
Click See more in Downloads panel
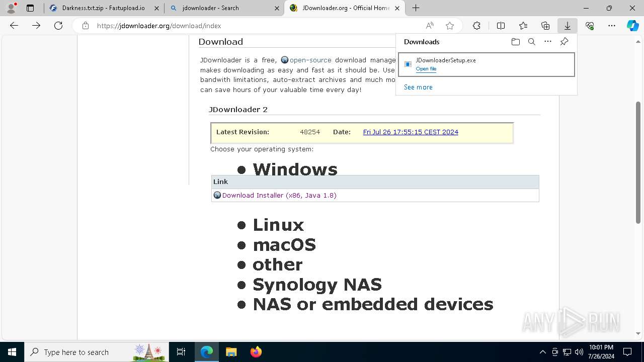tap(418, 87)
